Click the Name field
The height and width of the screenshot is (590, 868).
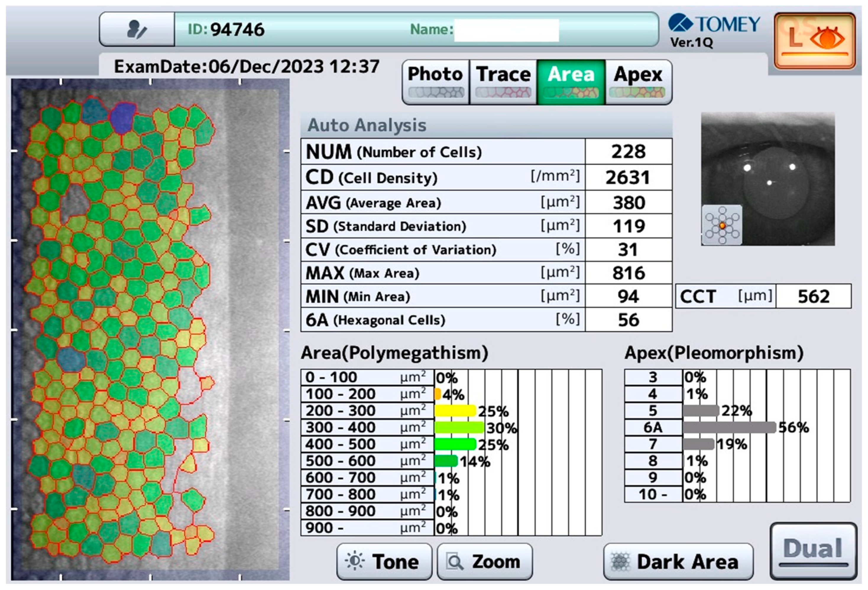(506, 30)
